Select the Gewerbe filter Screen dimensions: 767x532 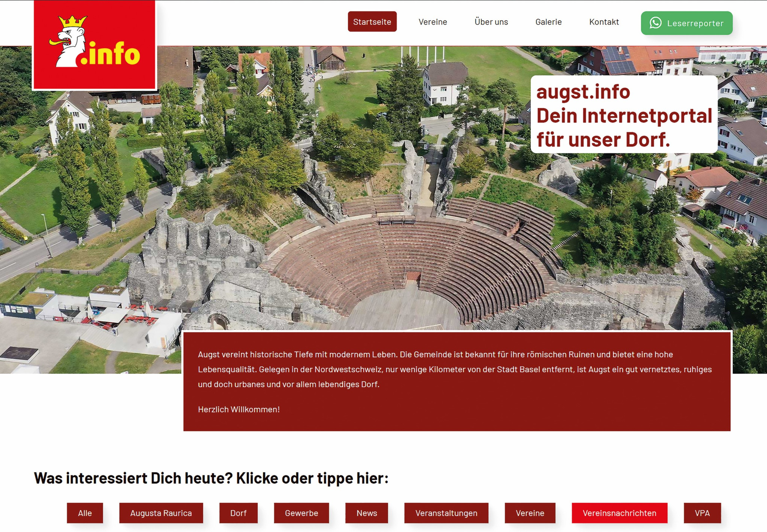(301, 513)
